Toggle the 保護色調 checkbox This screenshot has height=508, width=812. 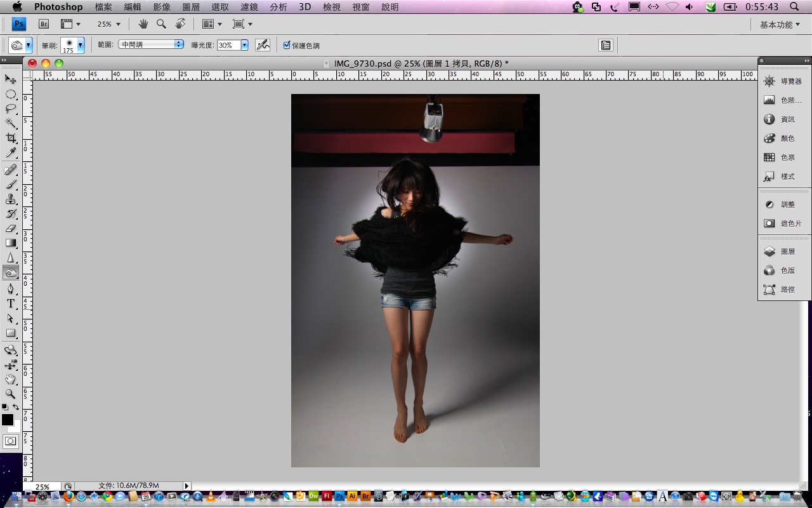287,45
